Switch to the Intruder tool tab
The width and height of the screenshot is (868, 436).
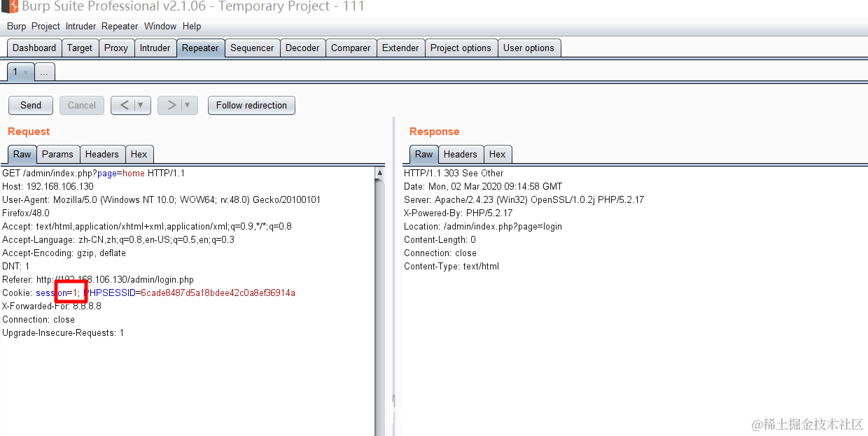click(155, 48)
